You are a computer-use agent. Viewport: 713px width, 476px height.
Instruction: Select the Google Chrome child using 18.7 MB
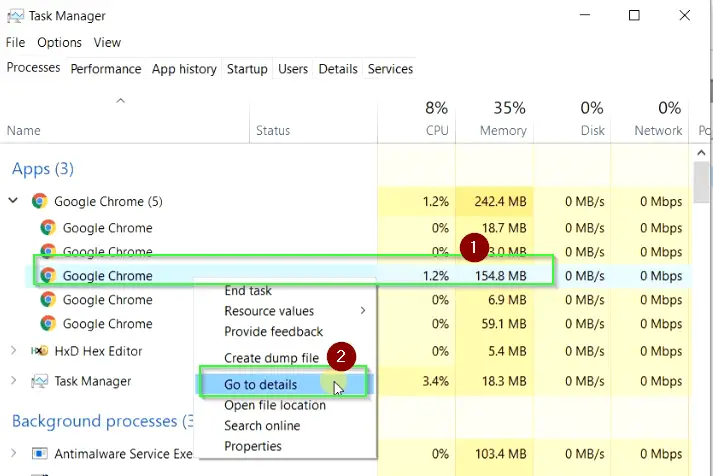pos(107,228)
